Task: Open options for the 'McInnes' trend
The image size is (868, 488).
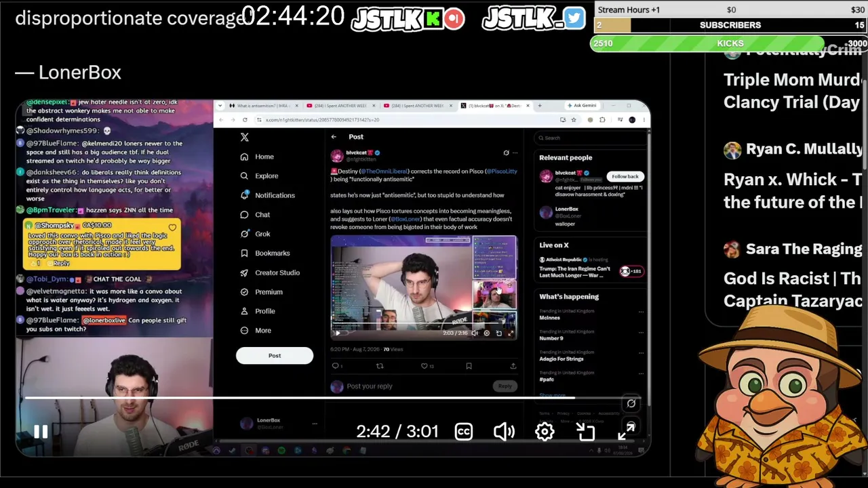Action: (x=641, y=312)
